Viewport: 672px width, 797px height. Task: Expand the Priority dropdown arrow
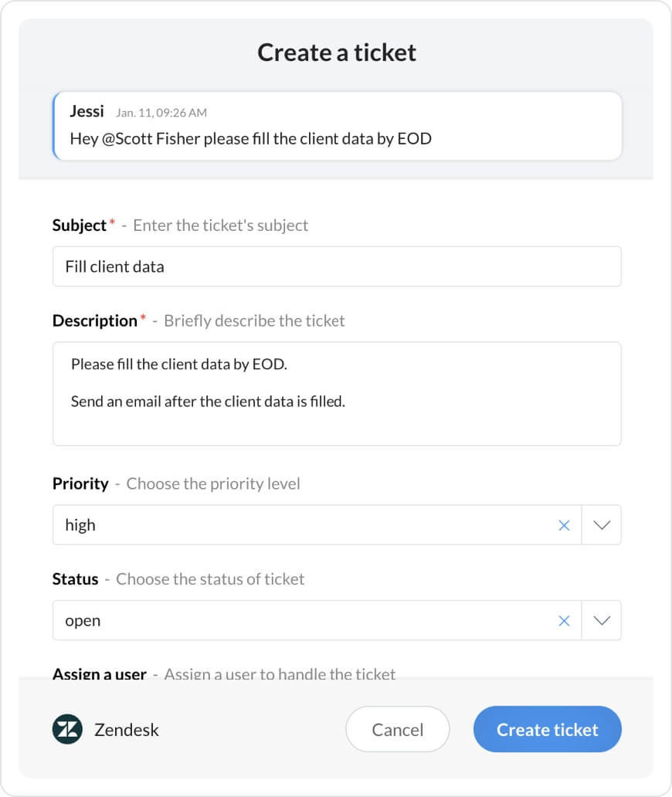(x=601, y=525)
